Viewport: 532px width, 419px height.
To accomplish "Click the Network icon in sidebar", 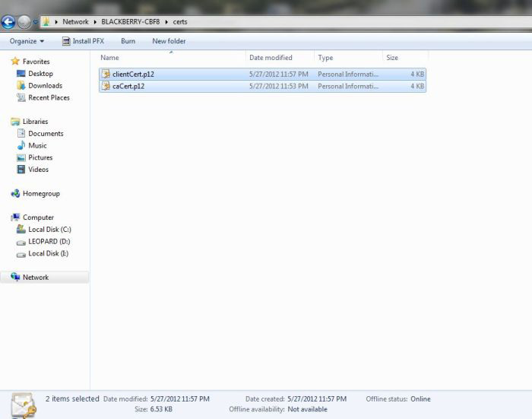I will (x=15, y=277).
